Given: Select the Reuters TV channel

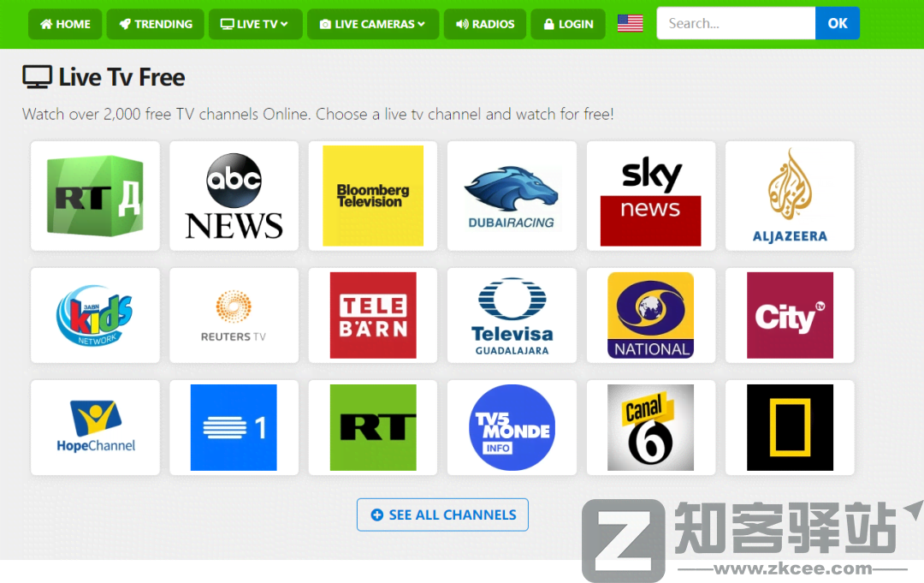Looking at the screenshot, I should pos(234,315).
